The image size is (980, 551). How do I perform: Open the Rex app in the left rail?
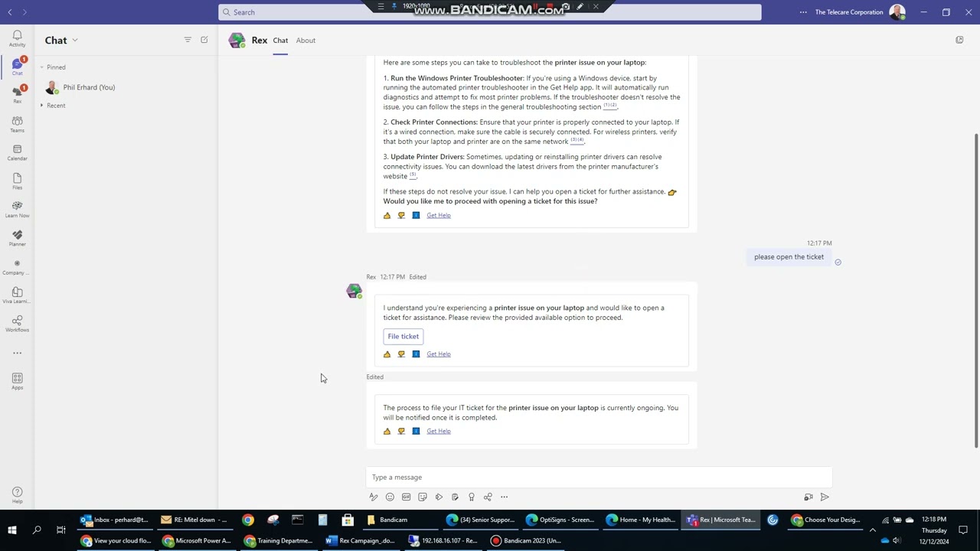(x=17, y=96)
